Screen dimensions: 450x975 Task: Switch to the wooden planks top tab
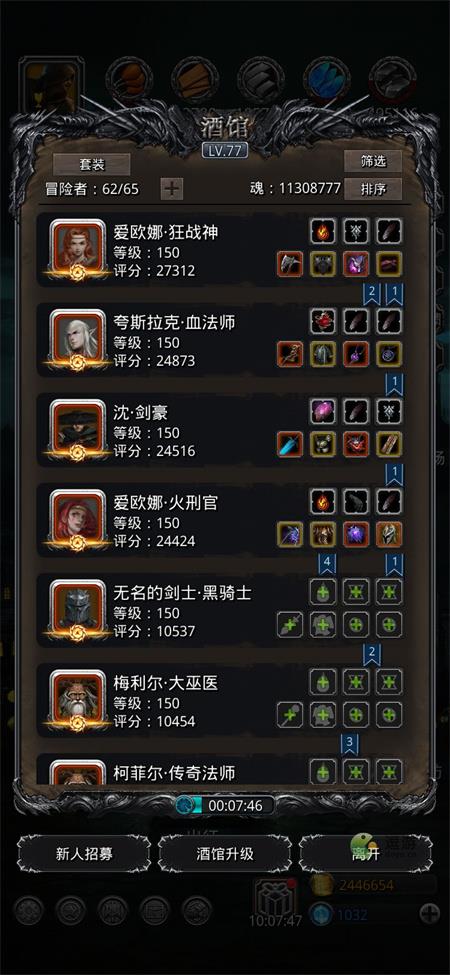[195, 81]
